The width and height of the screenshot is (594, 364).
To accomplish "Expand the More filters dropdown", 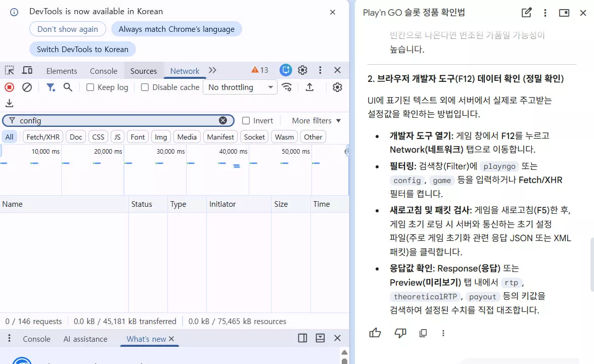I will coord(316,120).
